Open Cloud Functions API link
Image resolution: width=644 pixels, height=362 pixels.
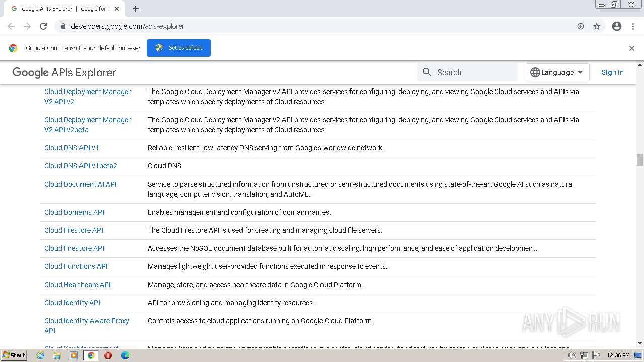pos(76,266)
